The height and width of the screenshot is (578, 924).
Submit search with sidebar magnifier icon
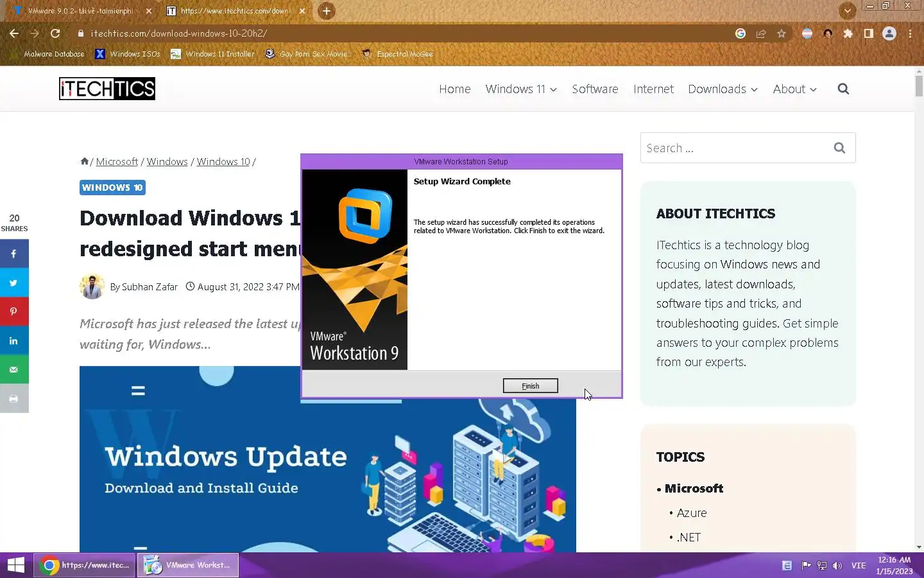click(839, 148)
